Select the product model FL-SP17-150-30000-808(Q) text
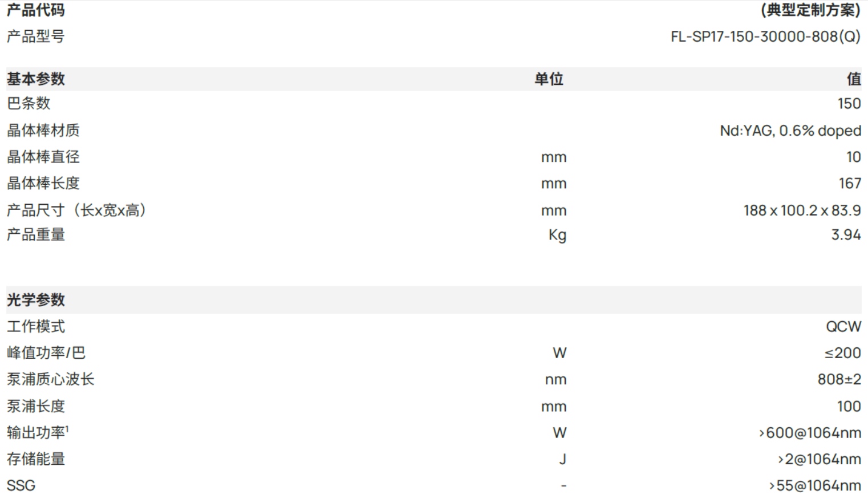The image size is (868, 495). click(x=765, y=37)
